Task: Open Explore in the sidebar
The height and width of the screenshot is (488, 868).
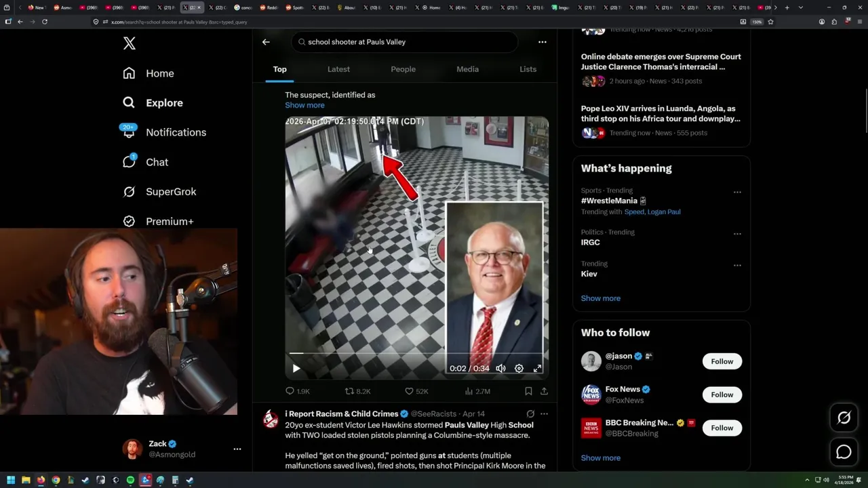Action: point(153,103)
